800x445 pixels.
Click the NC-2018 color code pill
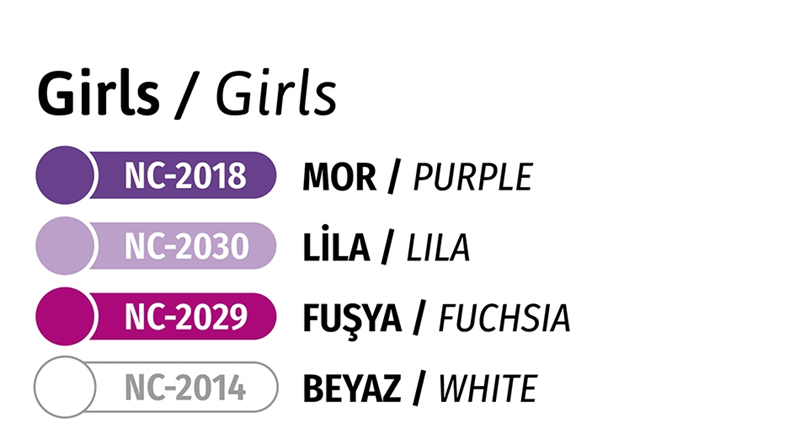(x=185, y=176)
